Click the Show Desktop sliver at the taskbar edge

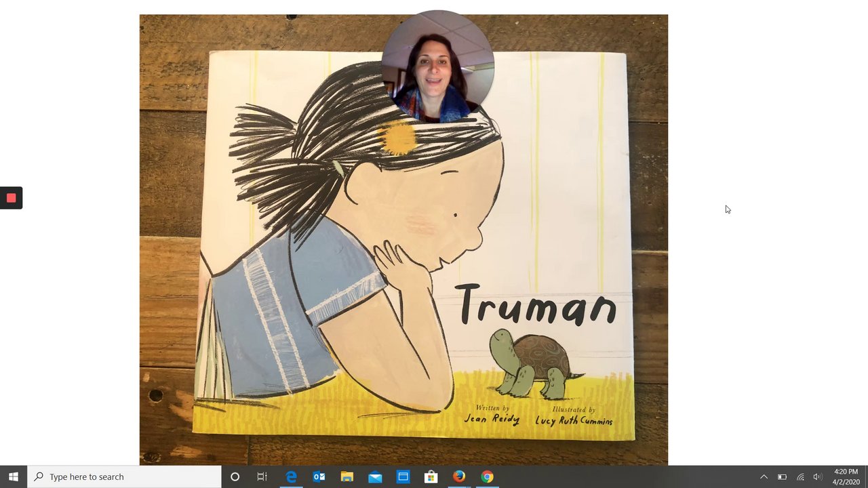(x=866, y=476)
